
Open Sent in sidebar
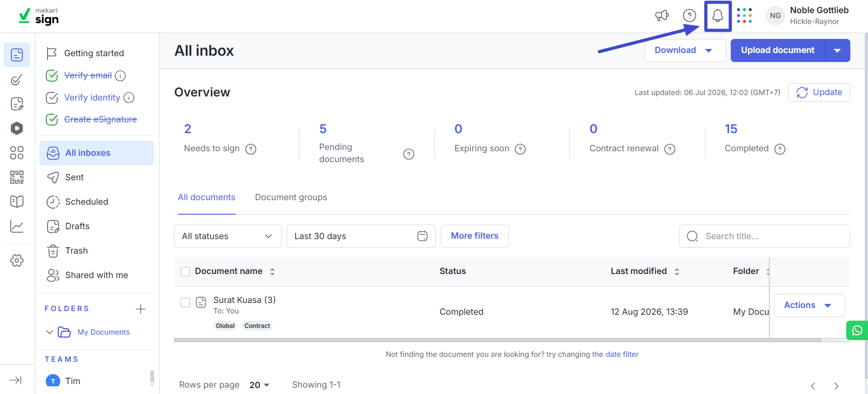tap(96, 178)
